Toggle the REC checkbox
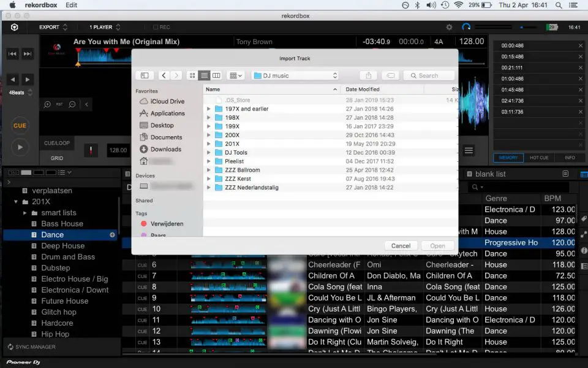Screen dimensions: 588x368 click(155, 27)
